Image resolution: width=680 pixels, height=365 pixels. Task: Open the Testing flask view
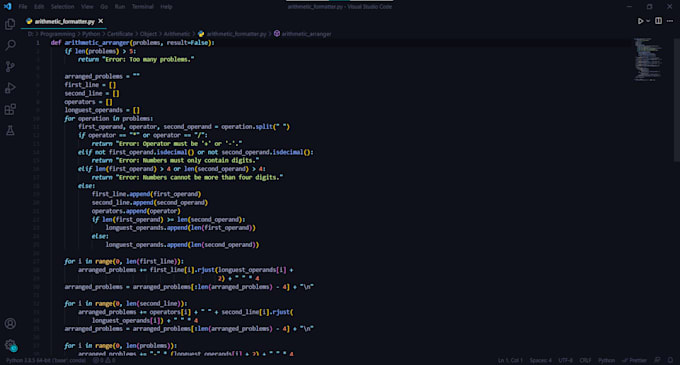pyautogui.click(x=10, y=130)
